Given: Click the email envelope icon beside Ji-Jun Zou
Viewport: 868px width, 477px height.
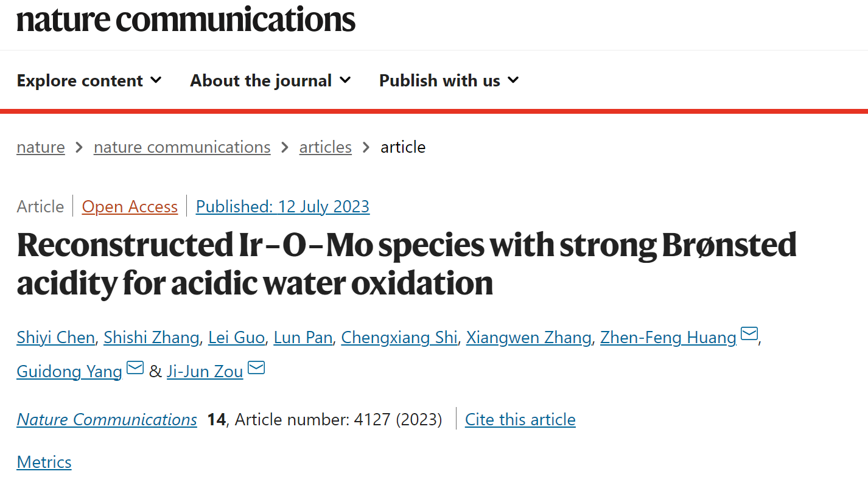Looking at the screenshot, I should coord(256,367).
